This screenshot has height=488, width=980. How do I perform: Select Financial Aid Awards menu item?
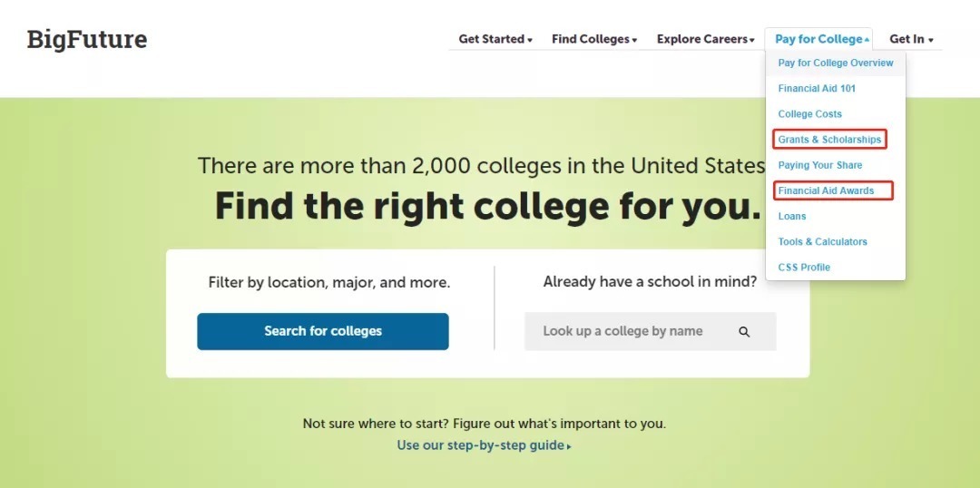[826, 190]
